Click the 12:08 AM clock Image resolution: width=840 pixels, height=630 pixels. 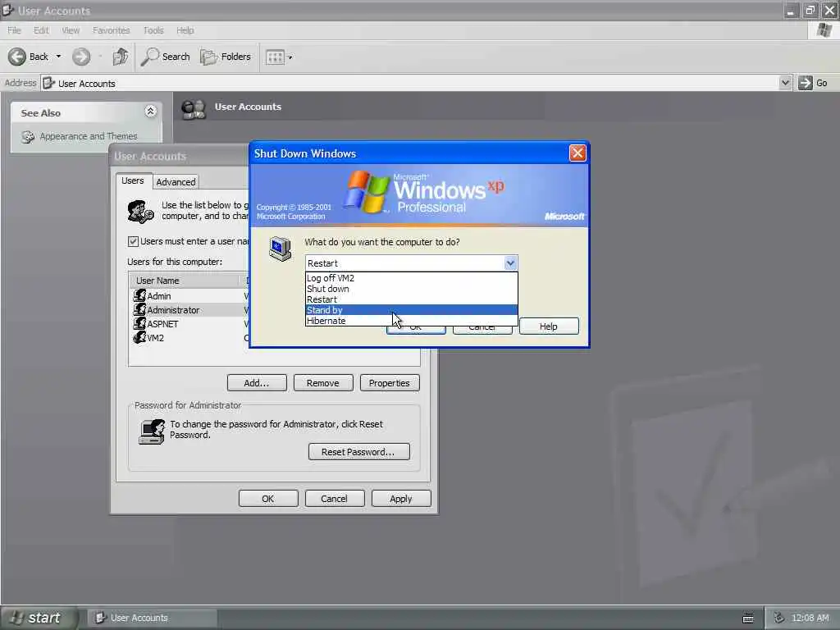click(x=810, y=618)
